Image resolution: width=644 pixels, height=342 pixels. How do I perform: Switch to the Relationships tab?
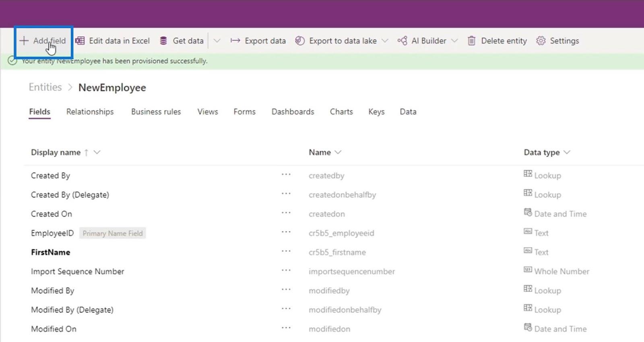(x=90, y=111)
